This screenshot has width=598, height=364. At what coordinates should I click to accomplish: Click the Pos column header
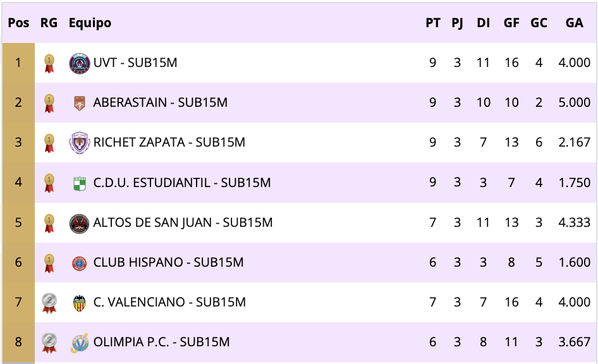[19, 23]
